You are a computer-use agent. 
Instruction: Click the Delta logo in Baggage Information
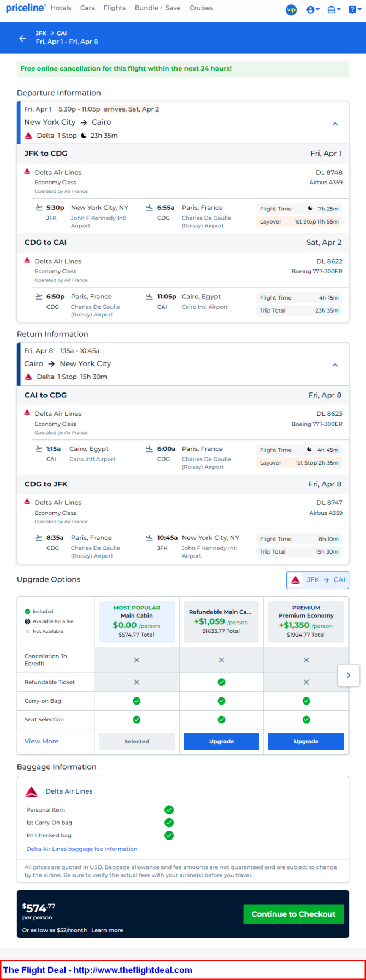click(32, 791)
